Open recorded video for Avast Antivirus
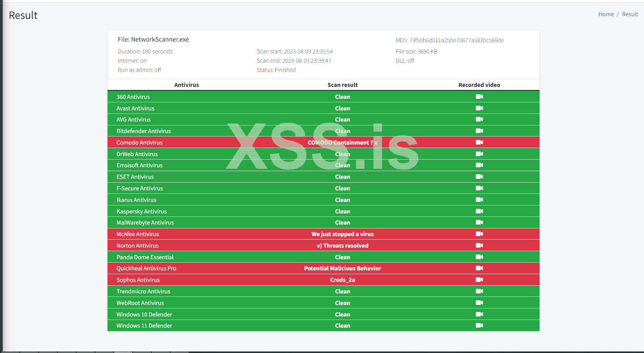This screenshot has width=644, height=353. coord(479,108)
